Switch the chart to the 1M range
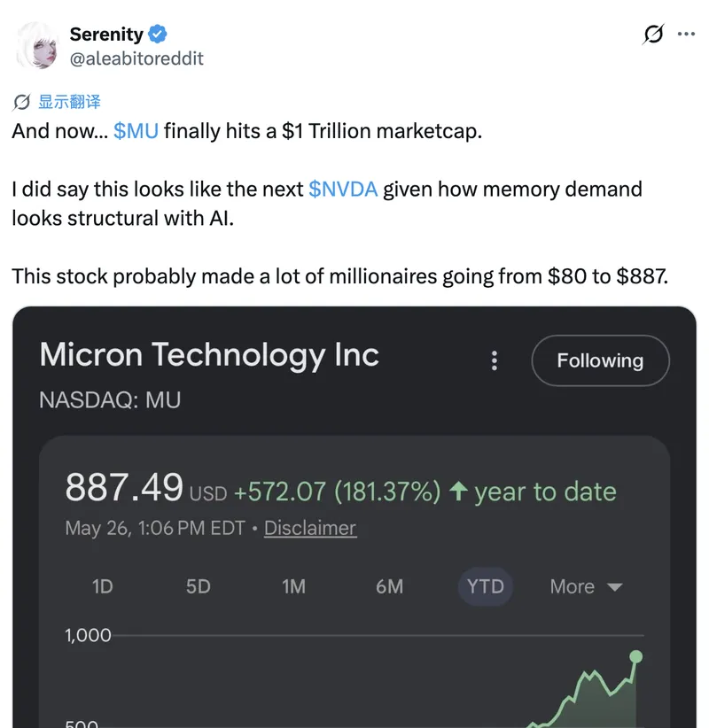 [293, 586]
